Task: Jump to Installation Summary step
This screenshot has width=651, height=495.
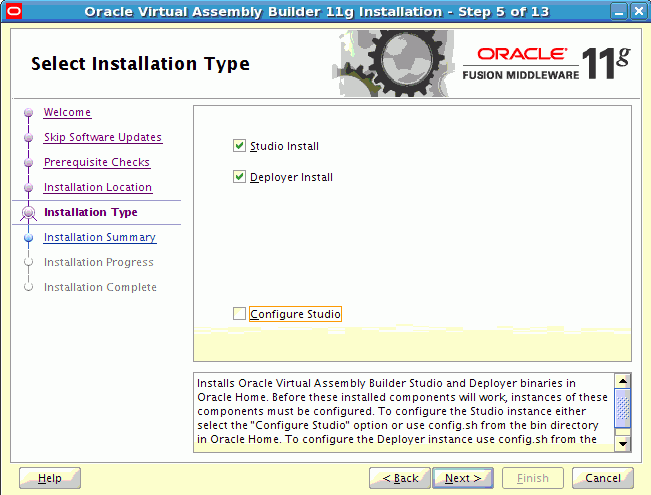Action: 100,237
